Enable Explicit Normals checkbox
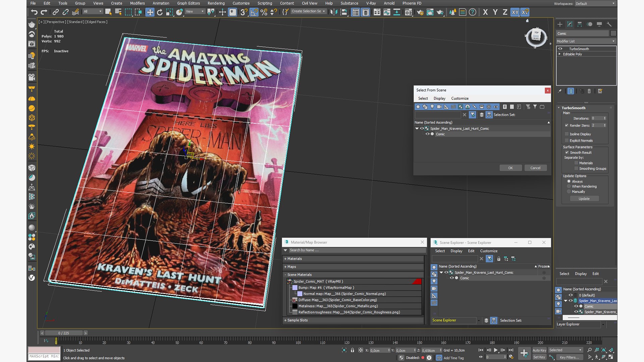This screenshot has width=644, height=362. click(x=567, y=140)
